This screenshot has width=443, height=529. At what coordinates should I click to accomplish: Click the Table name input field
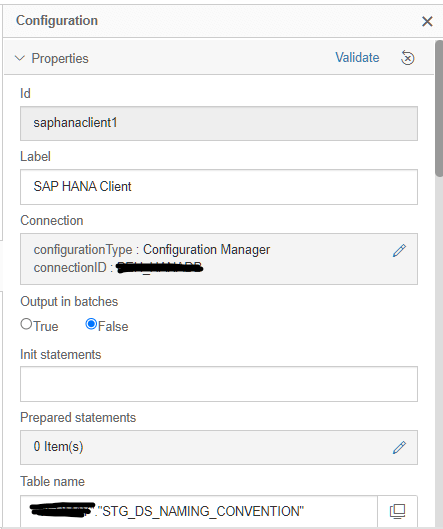[x=198, y=511]
